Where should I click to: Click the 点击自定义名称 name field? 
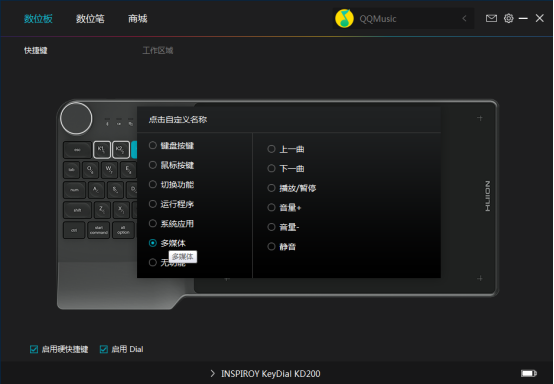point(178,119)
